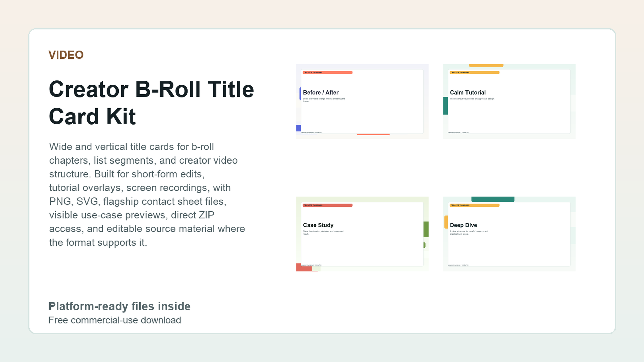Click the 'Platform-ready files inside' text
The width and height of the screenshot is (644, 362).
pos(119,306)
